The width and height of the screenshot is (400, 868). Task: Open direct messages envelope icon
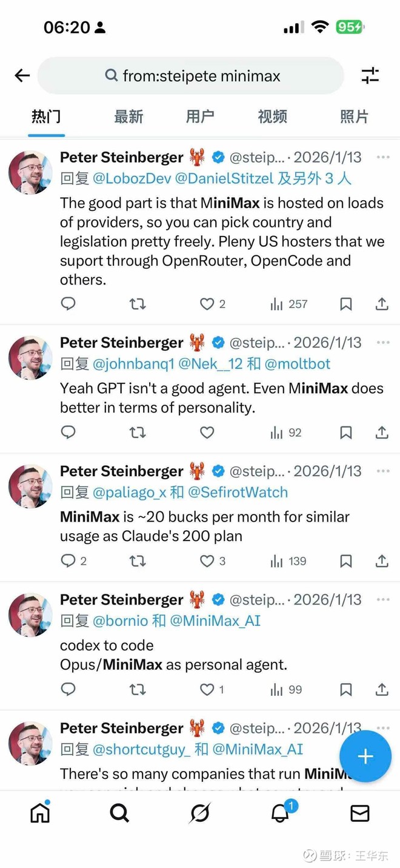tap(359, 813)
